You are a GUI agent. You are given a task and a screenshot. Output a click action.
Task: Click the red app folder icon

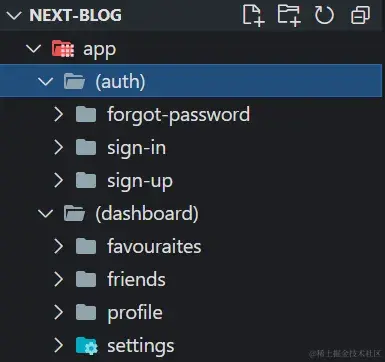click(63, 49)
